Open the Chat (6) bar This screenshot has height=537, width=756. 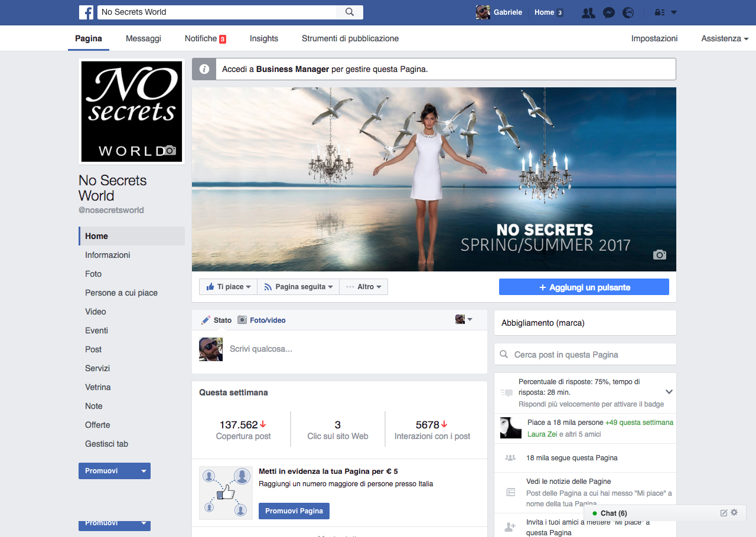pos(665,513)
